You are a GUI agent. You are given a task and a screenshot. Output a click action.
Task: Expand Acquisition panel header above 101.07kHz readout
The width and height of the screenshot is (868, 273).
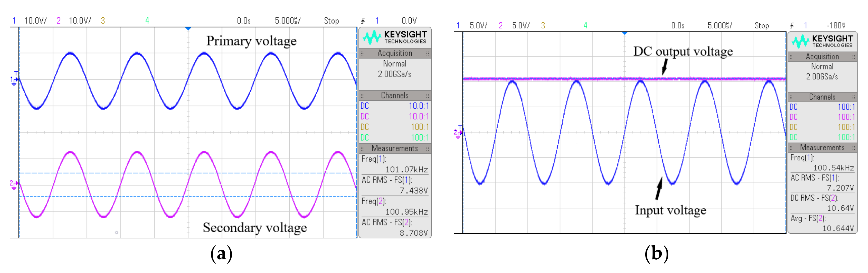point(394,53)
